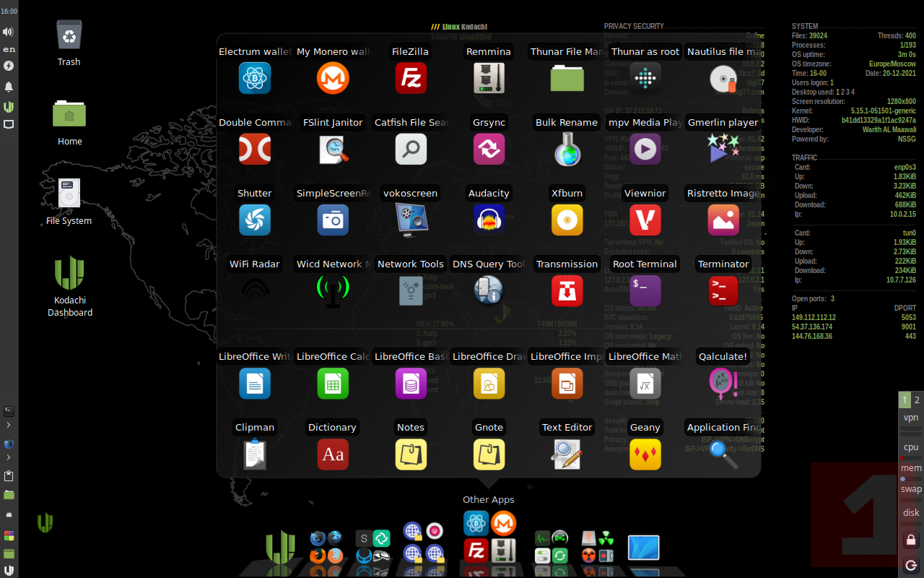
Task: Open Shutter screenshot tool
Action: tap(255, 220)
